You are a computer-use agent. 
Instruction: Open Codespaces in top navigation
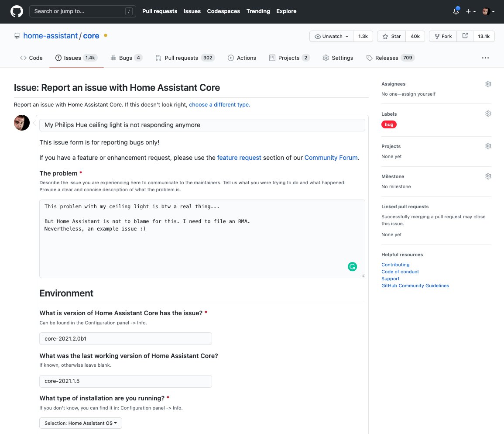[223, 11]
